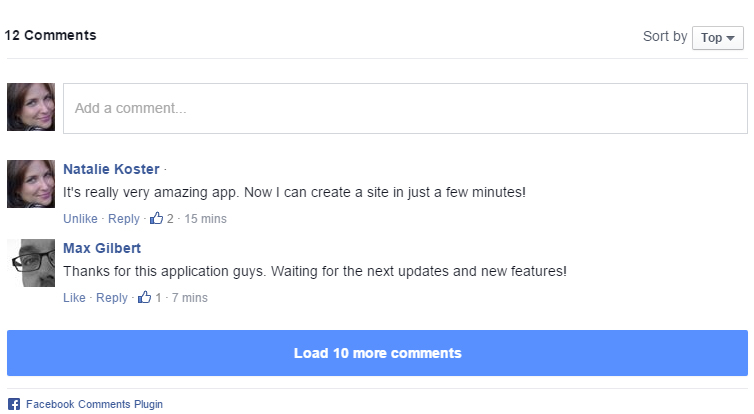This screenshot has width=754, height=414.
Task: Open the Max Gilbert name link
Action: point(102,248)
